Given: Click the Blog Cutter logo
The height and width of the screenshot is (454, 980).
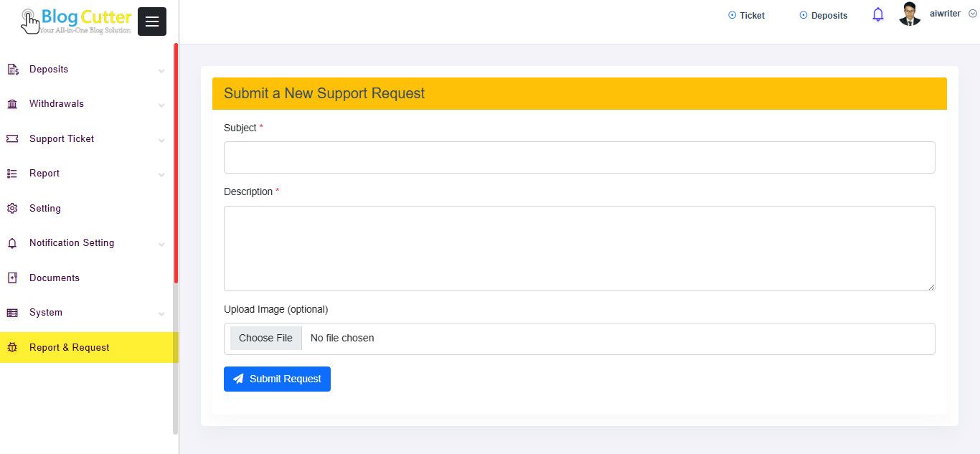Looking at the screenshot, I should pyautogui.click(x=77, y=21).
